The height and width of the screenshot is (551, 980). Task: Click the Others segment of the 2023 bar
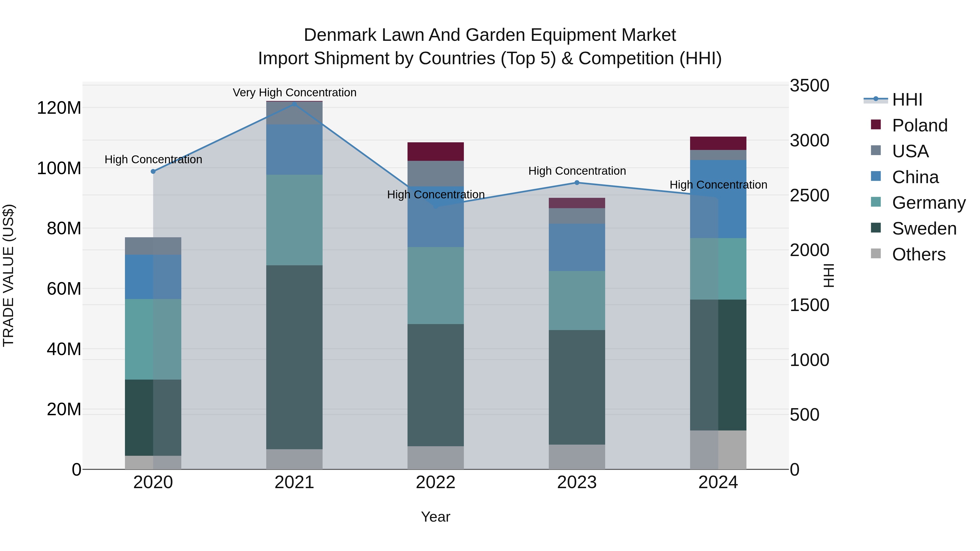coord(577,457)
